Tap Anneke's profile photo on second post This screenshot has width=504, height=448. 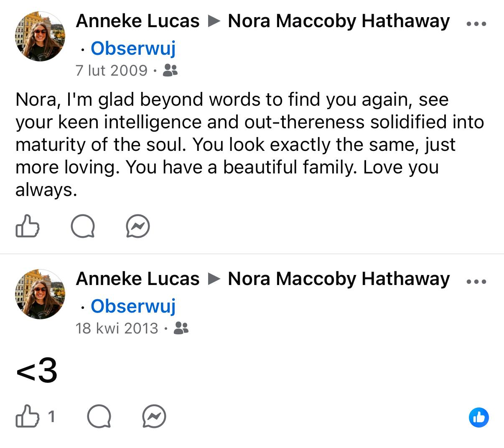tap(40, 294)
